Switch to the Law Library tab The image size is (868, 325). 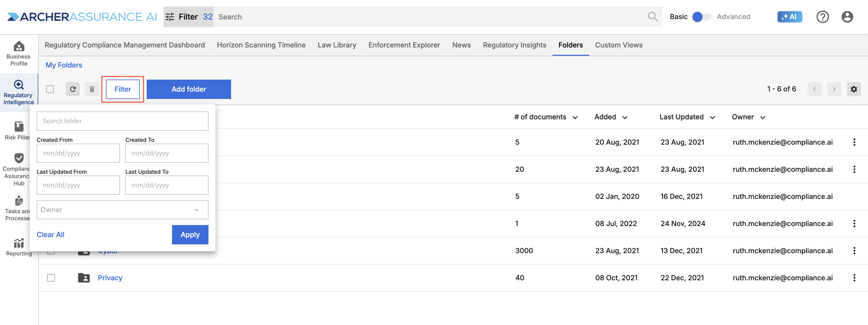(x=337, y=45)
